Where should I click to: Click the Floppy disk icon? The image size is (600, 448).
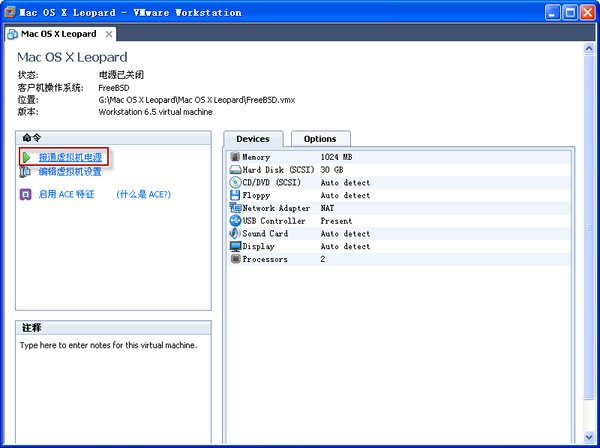(x=235, y=195)
